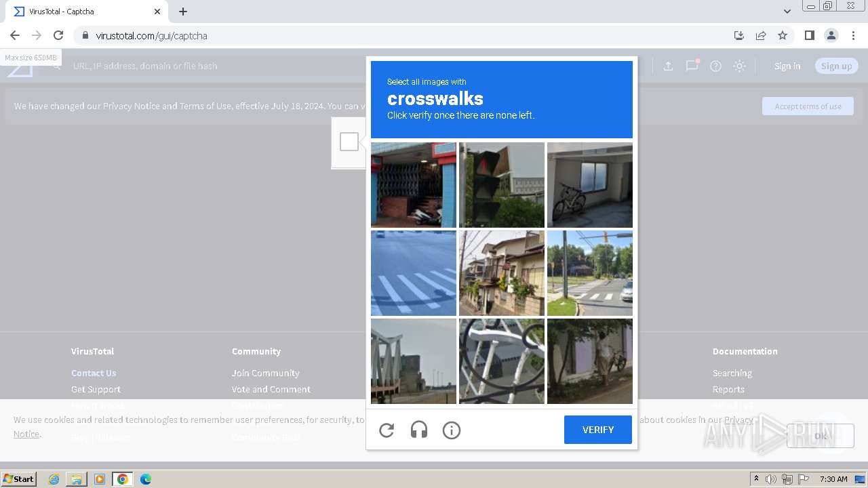Close the VirusTotal - Captcha tab
This screenshot has height=488, width=868.
(x=157, y=12)
